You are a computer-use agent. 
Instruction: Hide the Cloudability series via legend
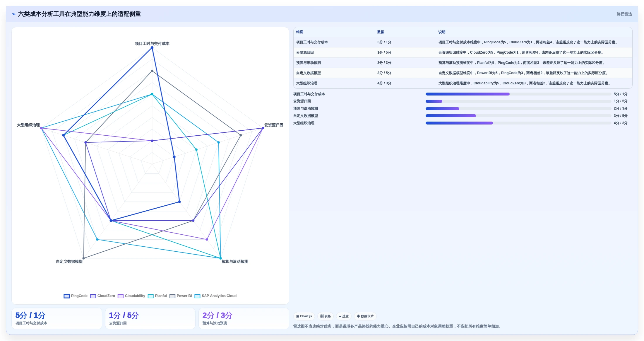[x=131, y=296]
